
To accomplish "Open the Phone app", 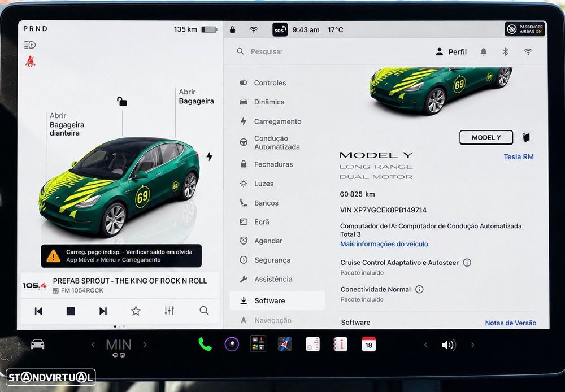I will (205, 345).
